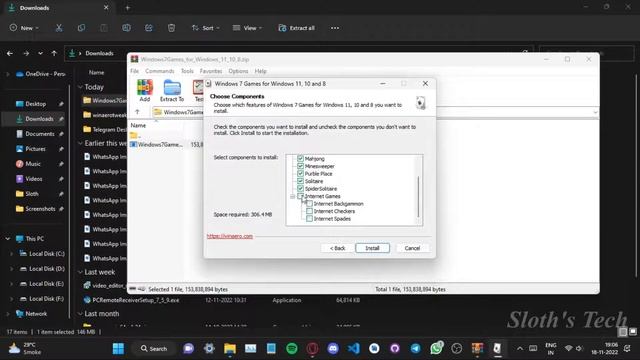The width and height of the screenshot is (640, 360).
Task: Go up one level in WinRAR window
Action: pyautogui.click(x=137, y=112)
